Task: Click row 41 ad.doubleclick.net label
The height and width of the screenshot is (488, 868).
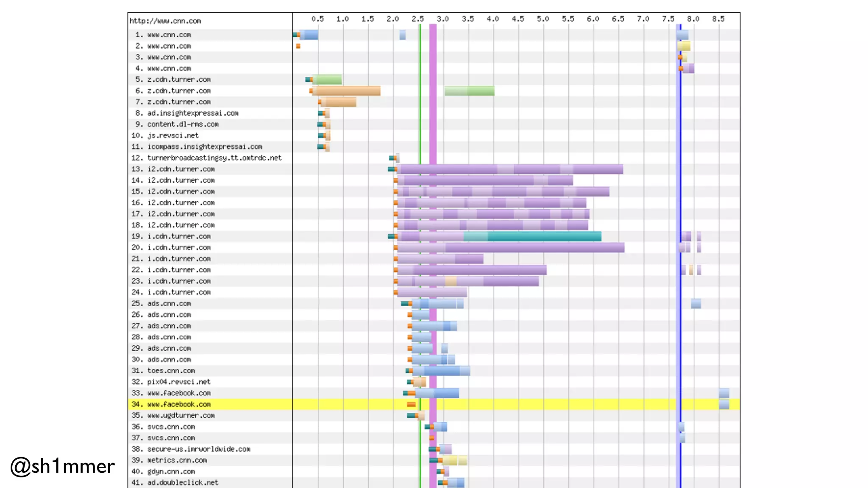Action: (x=183, y=482)
